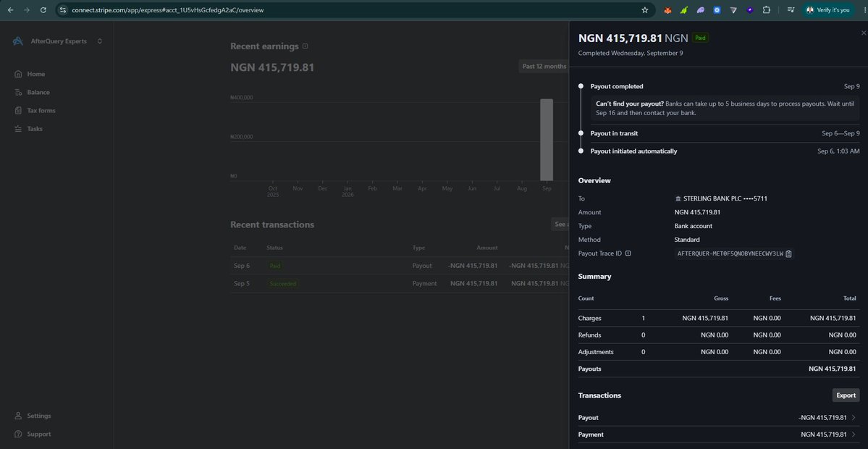Viewport: 868px width, 449px height.
Task: Open Tasks in sidebar
Action: [35, 129]
